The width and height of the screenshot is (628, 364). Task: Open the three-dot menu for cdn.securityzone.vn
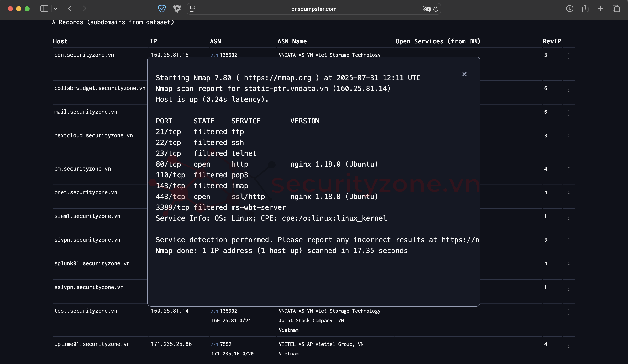coord(569,56)
